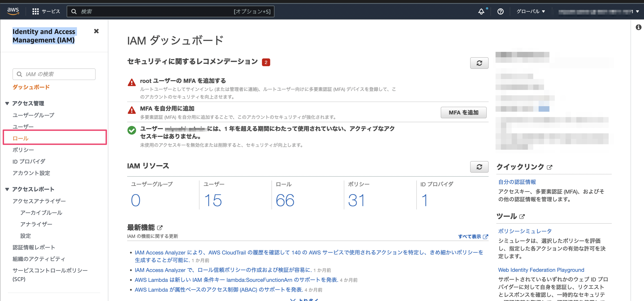644x301 pixels.
Task: Refresh the IAM リソース section
Action: [479, 167]
